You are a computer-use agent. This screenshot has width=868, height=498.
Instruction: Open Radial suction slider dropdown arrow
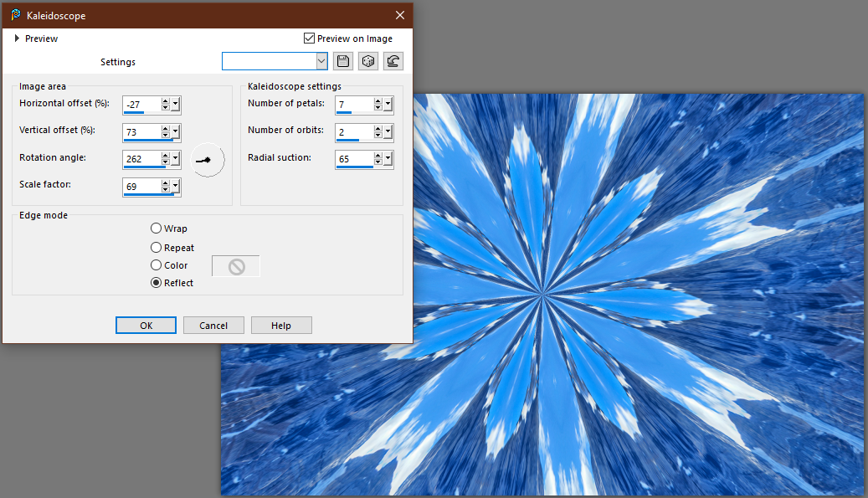(x=388, y=159)
